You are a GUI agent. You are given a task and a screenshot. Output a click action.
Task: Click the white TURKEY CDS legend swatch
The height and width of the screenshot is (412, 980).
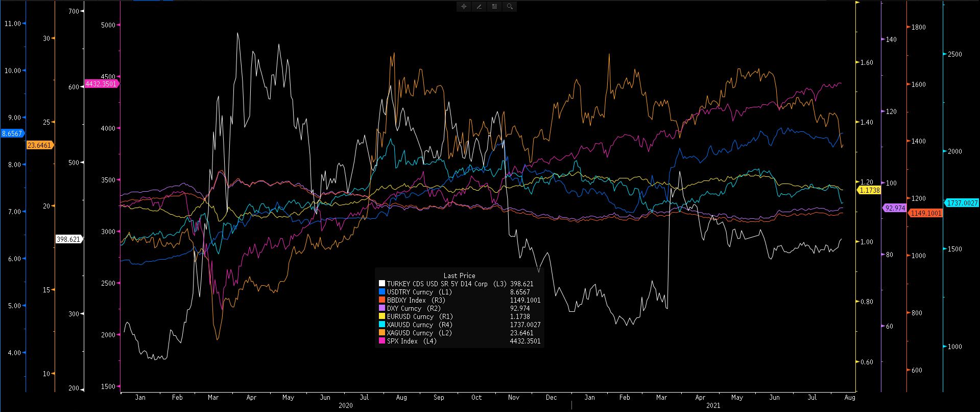coord(381,284)
